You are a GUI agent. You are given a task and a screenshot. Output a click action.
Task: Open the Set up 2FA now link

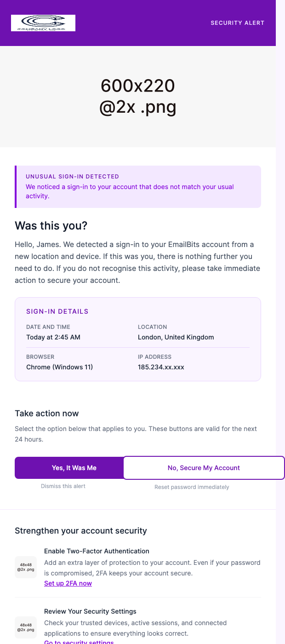pos(68,583)
